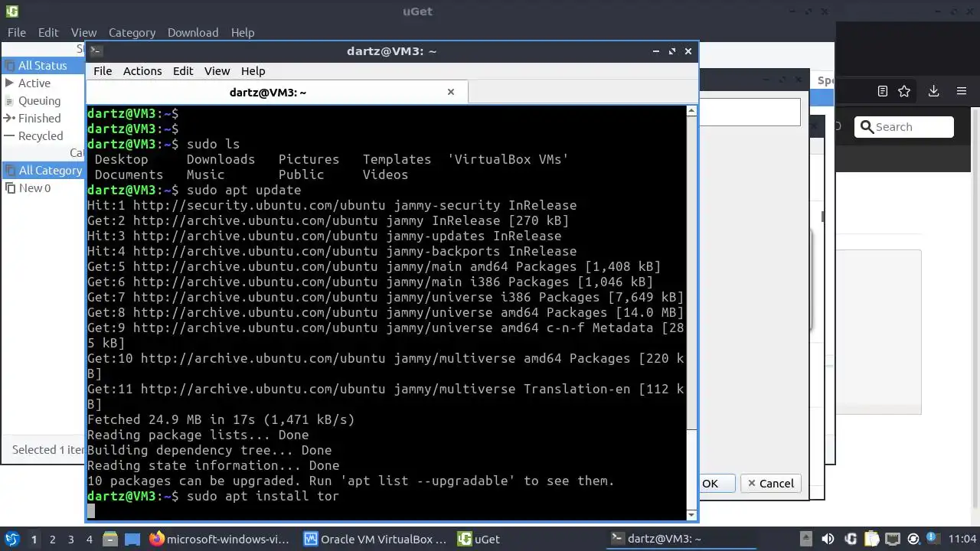Switch to workspace 4 in pager
This screenshot has height=551, width=980.
[x=90, y=539]
